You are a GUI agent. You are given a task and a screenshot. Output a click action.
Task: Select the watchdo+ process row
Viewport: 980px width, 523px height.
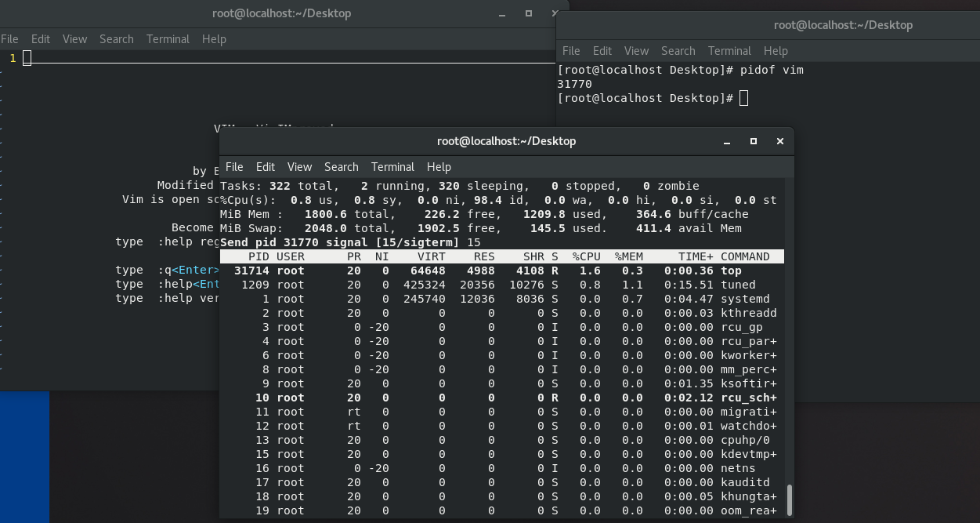coord(502,426)
